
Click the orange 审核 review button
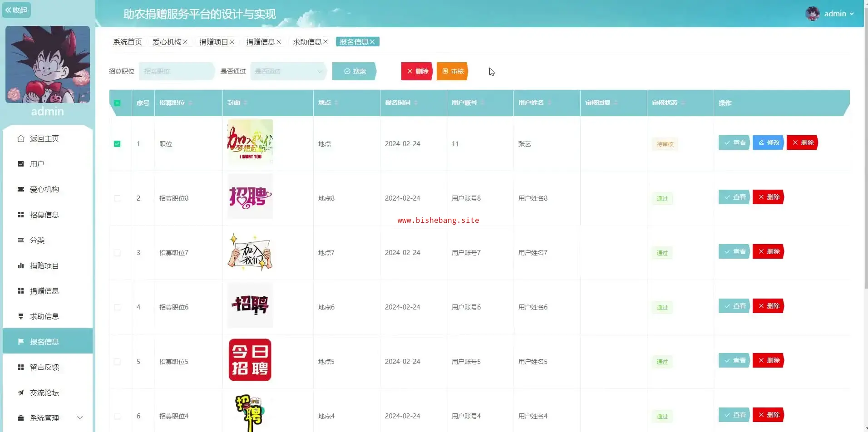pyautogui.click(x=453, y=71)
